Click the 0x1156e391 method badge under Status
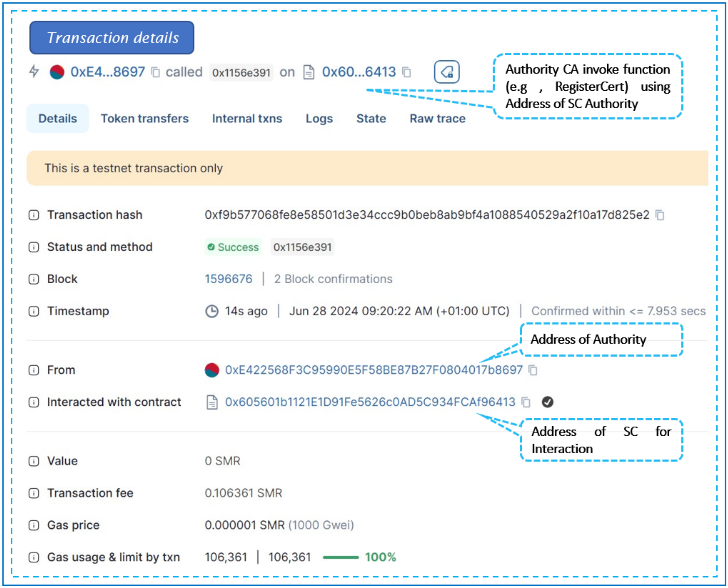728x588 pixels. (302, 247)
